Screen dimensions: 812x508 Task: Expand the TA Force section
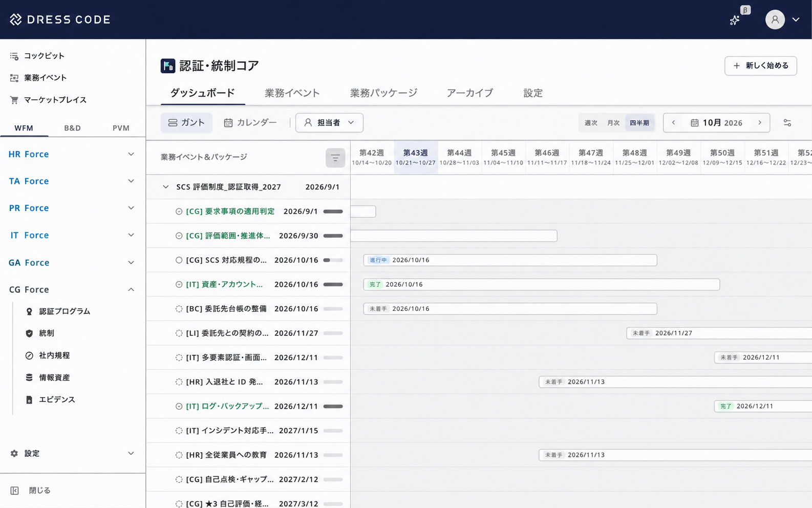point(72,181)
